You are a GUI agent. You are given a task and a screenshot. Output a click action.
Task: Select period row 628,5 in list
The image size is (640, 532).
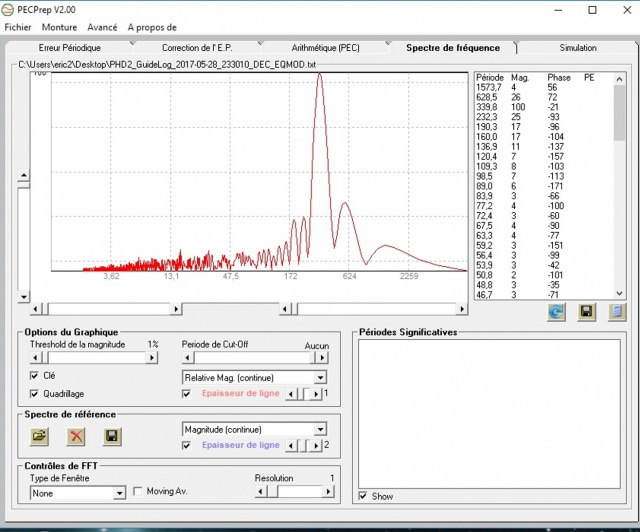[544, 97]
